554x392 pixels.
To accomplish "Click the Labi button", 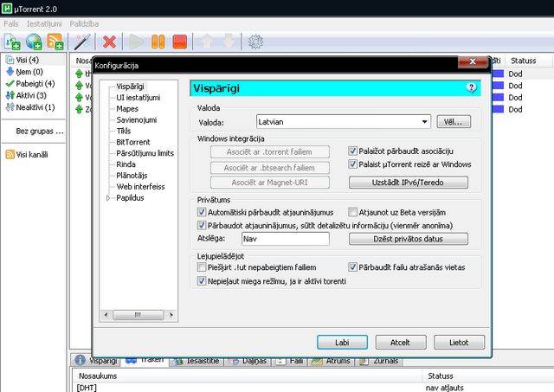I will pos(342,342).
